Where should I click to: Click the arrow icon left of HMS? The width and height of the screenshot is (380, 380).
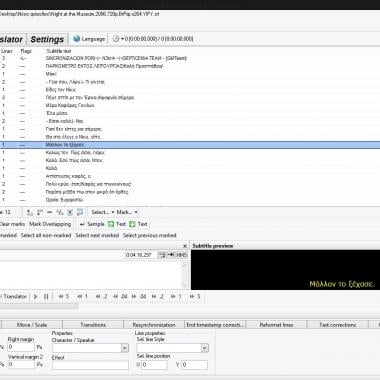pos(170,255)
